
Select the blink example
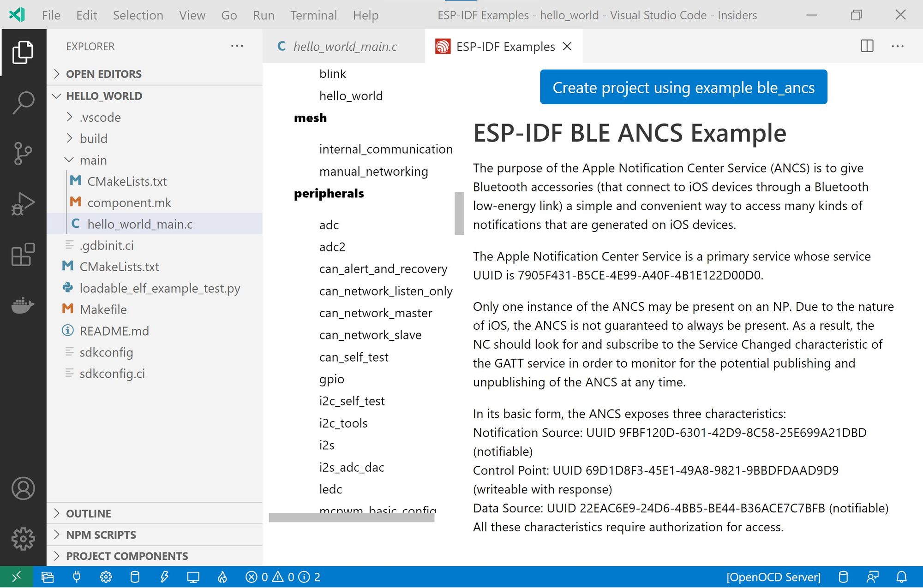[332, 74]
